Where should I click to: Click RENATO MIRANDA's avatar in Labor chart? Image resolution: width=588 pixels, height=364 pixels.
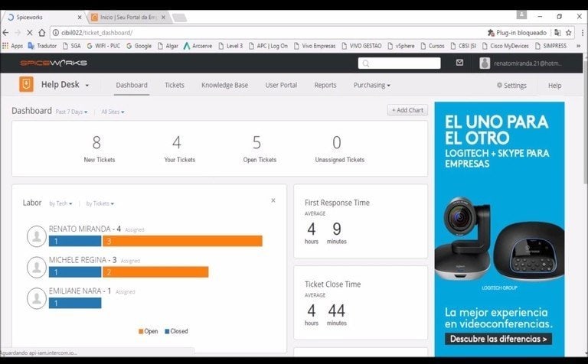37,236
